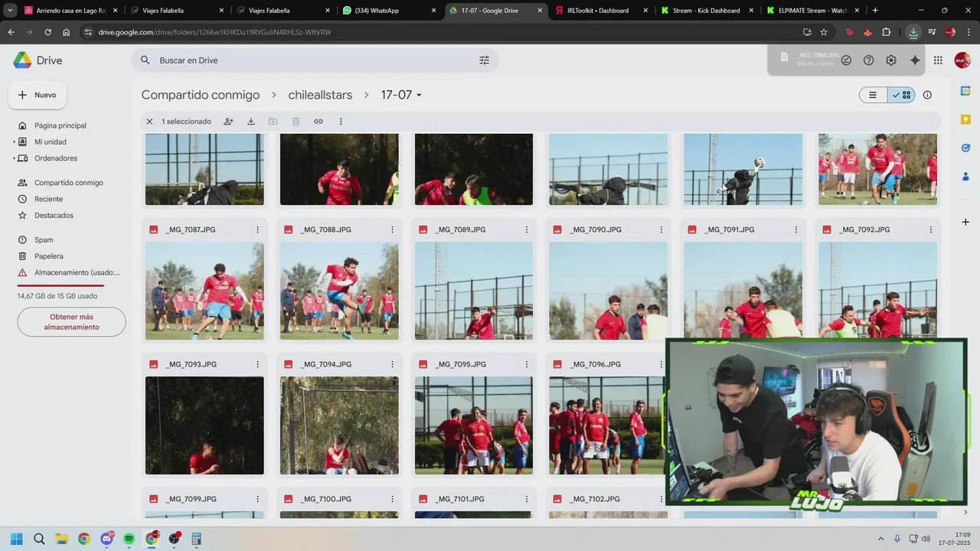This screenshot has height=551, width=980.
Task: Copy the link with the chain icon
Action: [318, 122]
